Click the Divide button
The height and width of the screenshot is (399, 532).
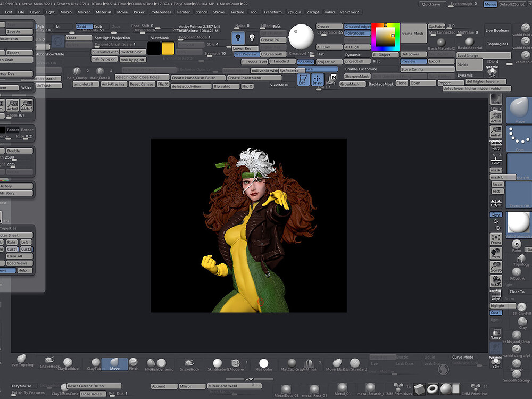click(x=469, y=64)
